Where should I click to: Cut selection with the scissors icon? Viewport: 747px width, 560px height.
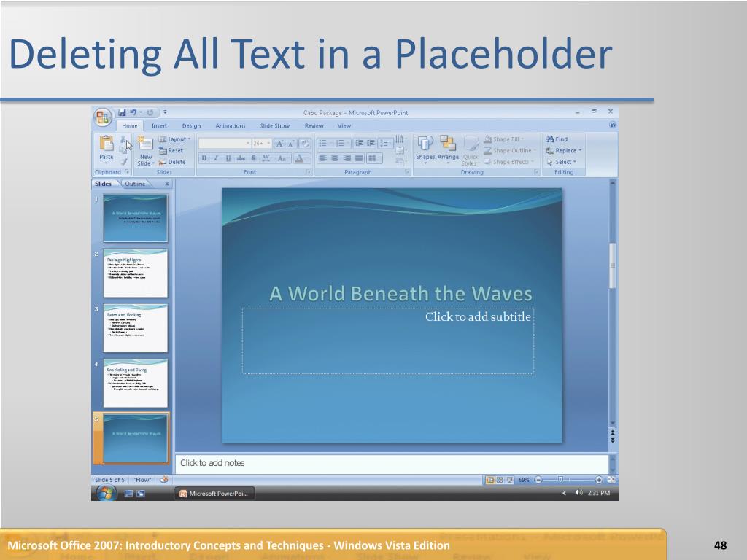(x=123, y=139)
